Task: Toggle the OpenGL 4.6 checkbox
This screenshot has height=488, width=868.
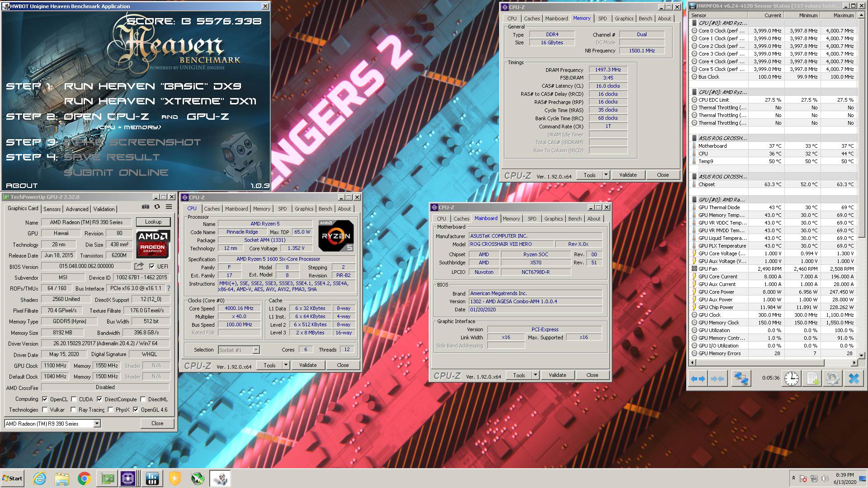Action: 136,410
